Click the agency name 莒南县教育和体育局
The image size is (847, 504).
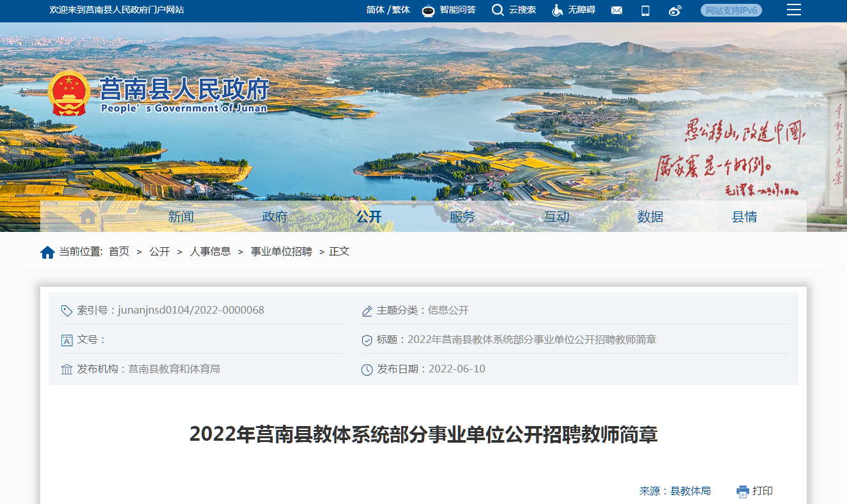(x=174, y=369)
